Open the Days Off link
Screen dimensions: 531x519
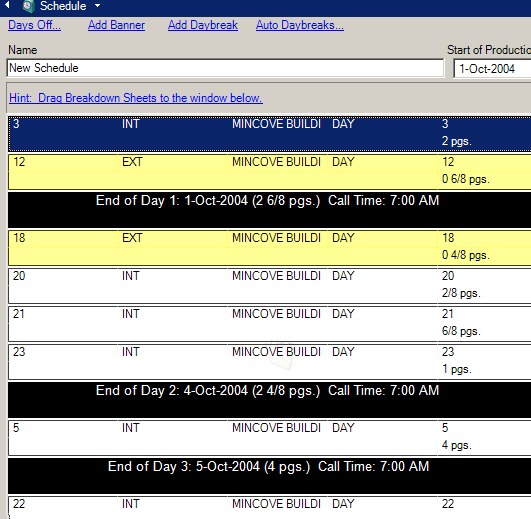pos(35,25)
